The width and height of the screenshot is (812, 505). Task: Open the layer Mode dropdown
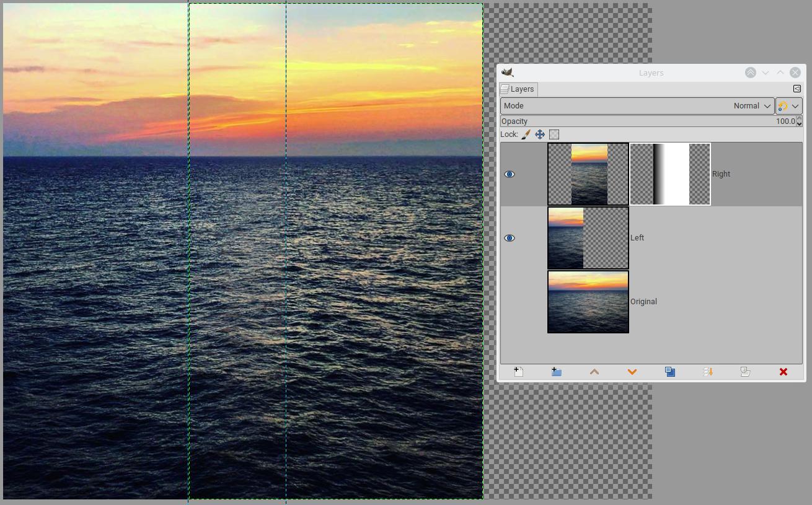(x=637, y=106)
